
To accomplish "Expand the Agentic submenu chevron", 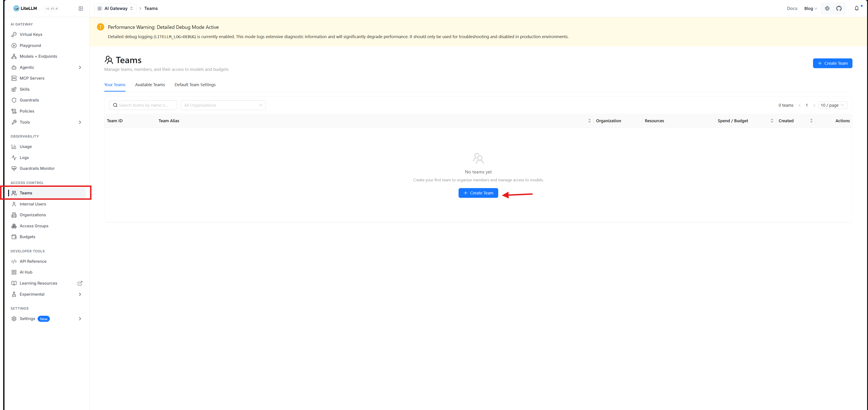I will coord(80,67).
